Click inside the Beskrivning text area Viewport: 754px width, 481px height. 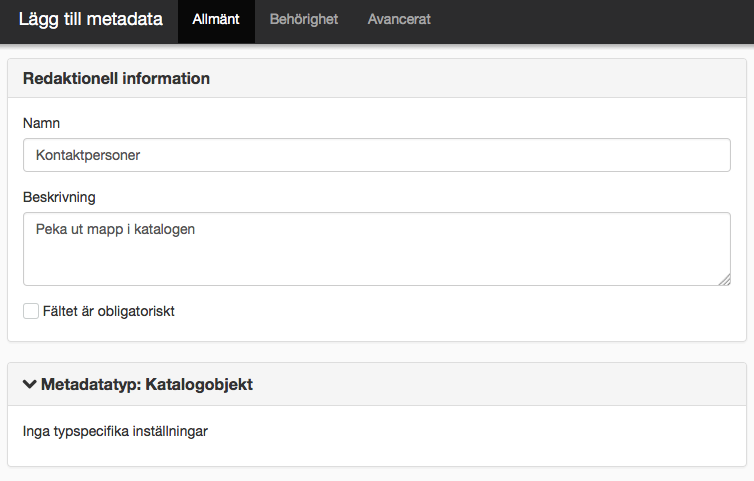pos(377,249)
